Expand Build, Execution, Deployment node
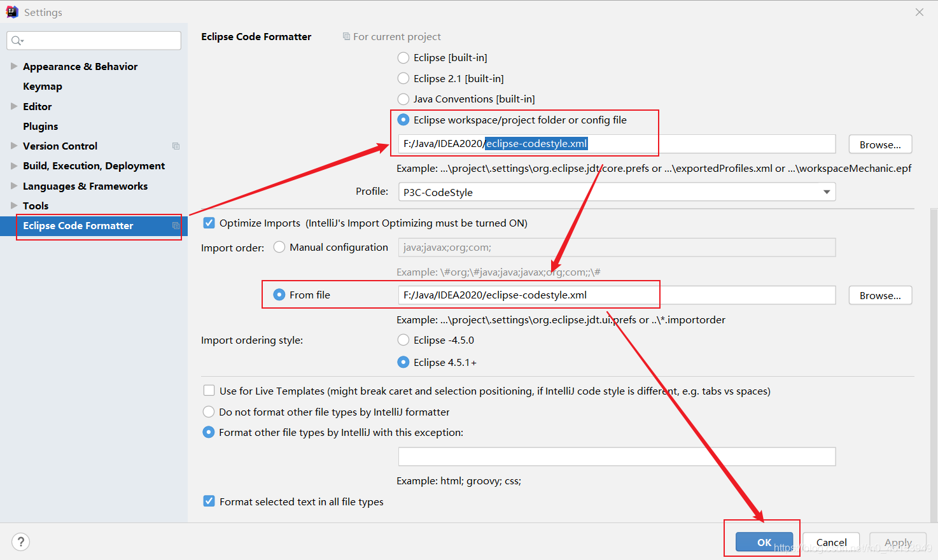The height and width of the screenshot is (560, 938). (x=14, y=165)
